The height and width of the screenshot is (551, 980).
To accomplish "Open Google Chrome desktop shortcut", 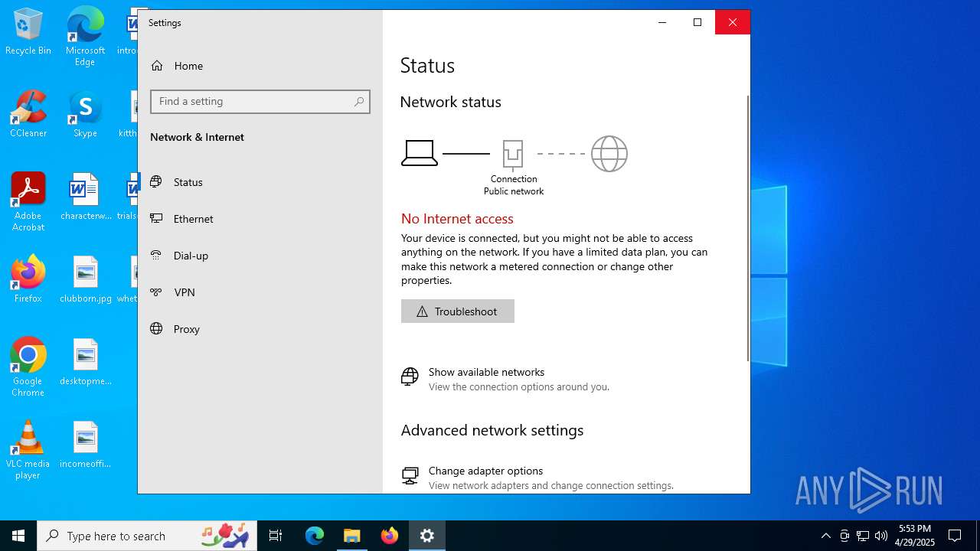I will [28, 367].
